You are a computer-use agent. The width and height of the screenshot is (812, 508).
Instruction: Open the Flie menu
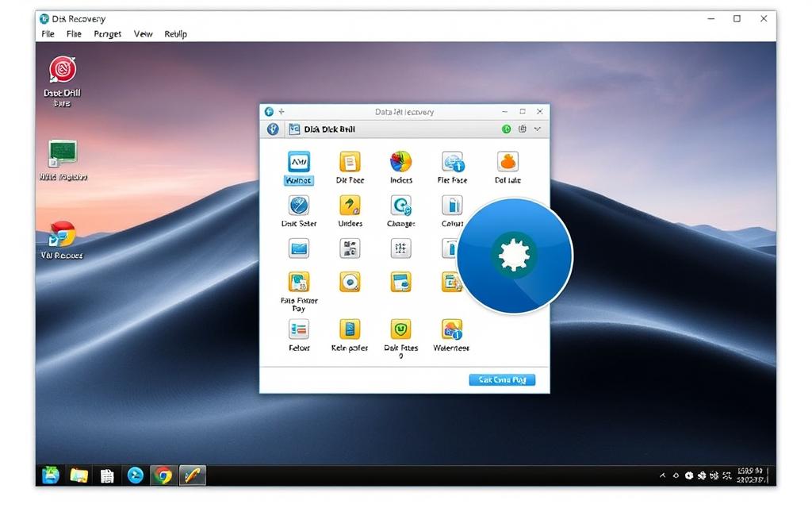[74, 33]
